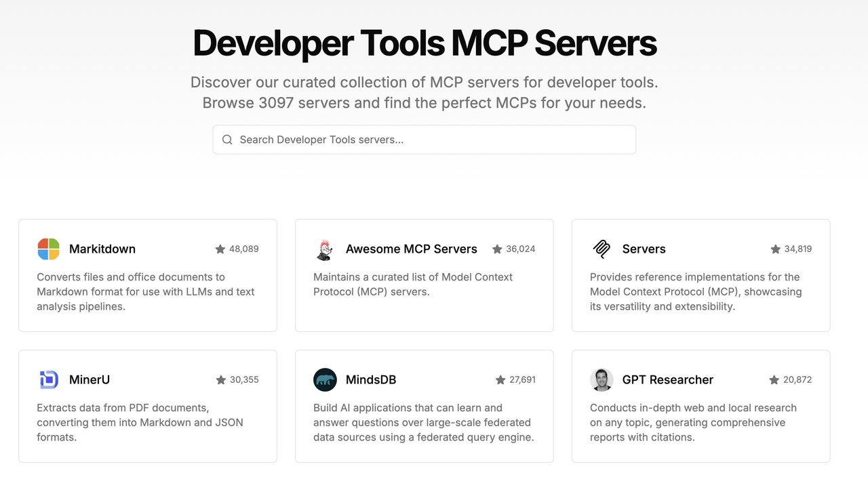Click the 'Developer Tools MCP Servers' heading
The image size is (868, 479).
(425, 43)
